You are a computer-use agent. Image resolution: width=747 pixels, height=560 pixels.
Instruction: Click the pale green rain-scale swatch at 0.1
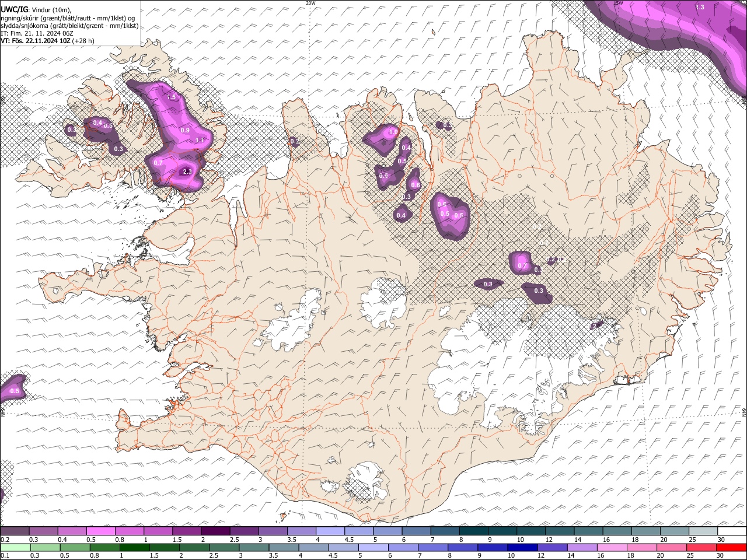(x=15, y=547)
